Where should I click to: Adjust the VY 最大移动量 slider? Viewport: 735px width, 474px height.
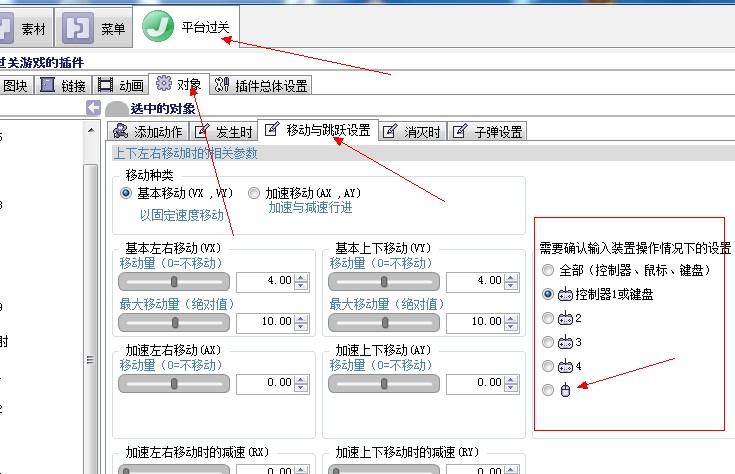(x=384, y=323)
